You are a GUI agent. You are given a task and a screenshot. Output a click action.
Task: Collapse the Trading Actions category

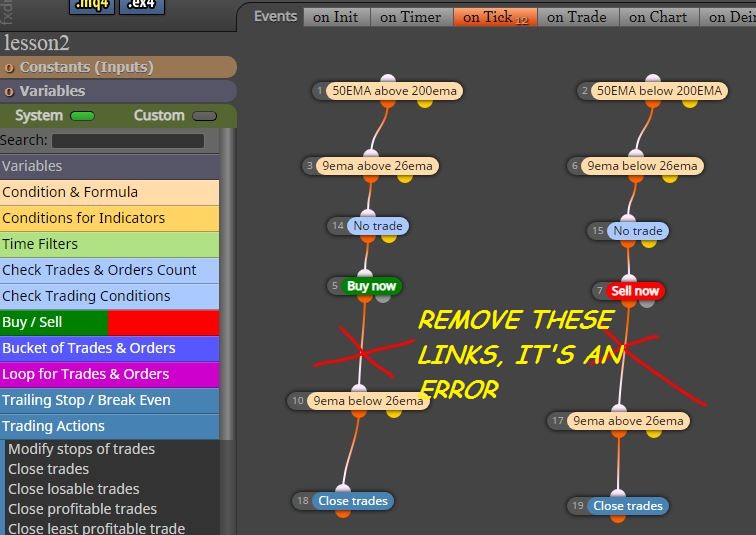tap(109, 427)
